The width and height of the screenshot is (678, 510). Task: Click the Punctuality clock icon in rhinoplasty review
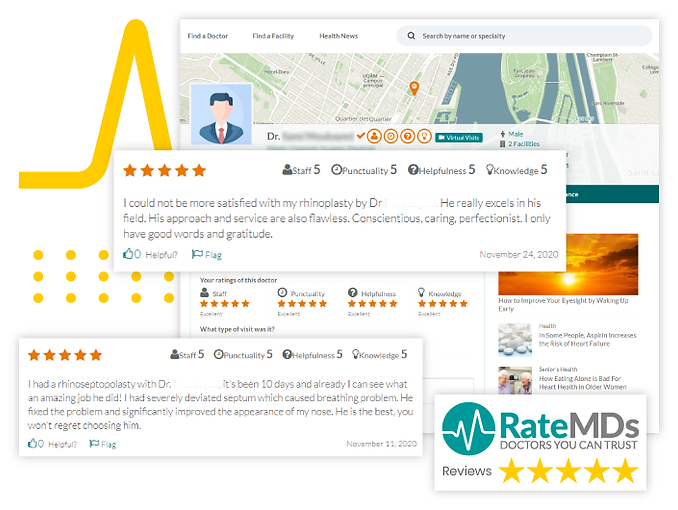[x=336, y=170]
